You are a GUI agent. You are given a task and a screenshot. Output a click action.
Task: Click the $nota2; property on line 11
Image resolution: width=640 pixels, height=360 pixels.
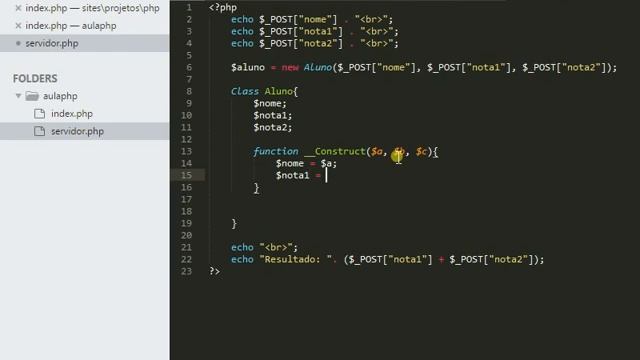pyautogui.click(x=273, y=127)
